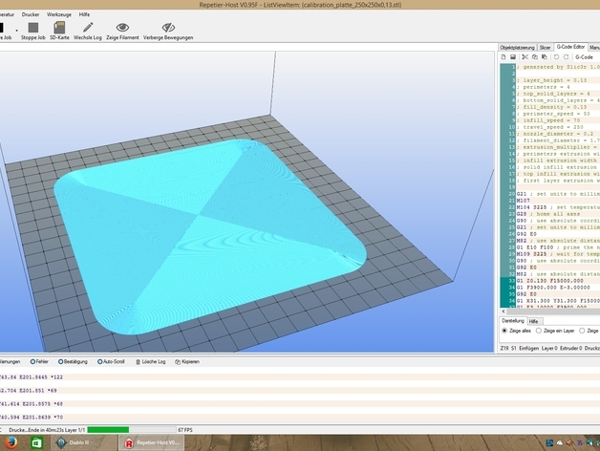Click the '67 FPS' status text
Image resolution: width=600 pixels, height=451 pixels.
185,430
